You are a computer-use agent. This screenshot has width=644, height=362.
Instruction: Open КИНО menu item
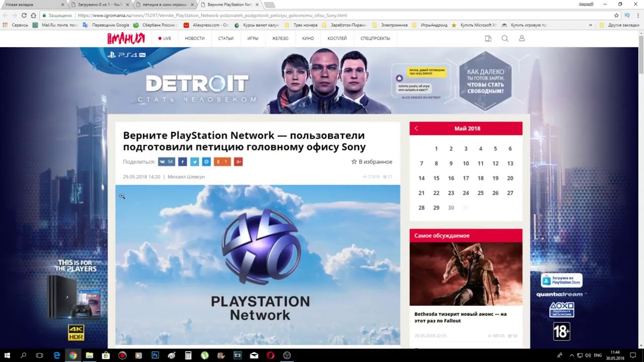tap(308, 38)
